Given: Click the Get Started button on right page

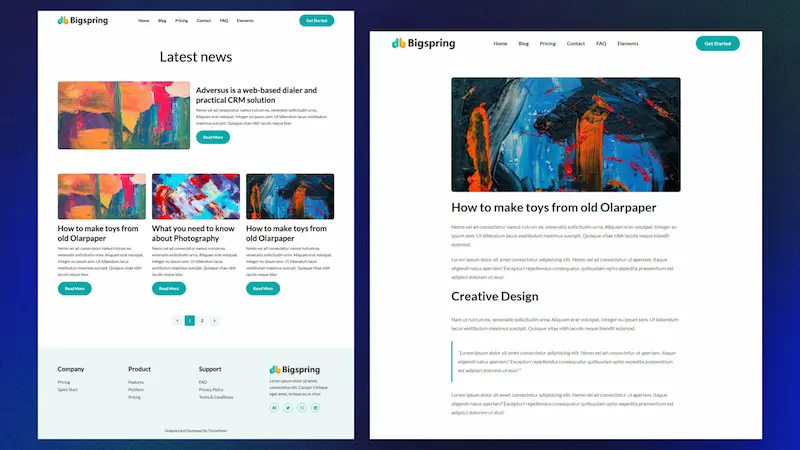Looking at the screenshot, I should (717, 43).
